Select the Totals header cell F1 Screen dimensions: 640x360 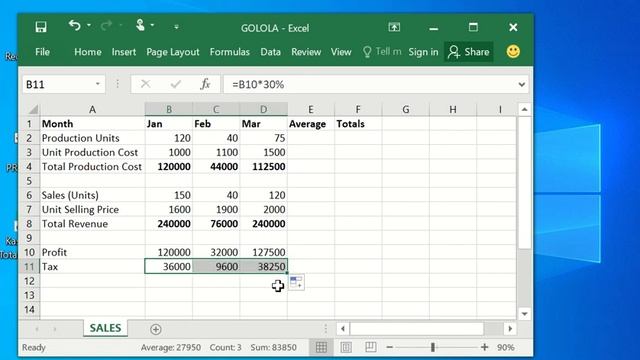coord(358,124)
